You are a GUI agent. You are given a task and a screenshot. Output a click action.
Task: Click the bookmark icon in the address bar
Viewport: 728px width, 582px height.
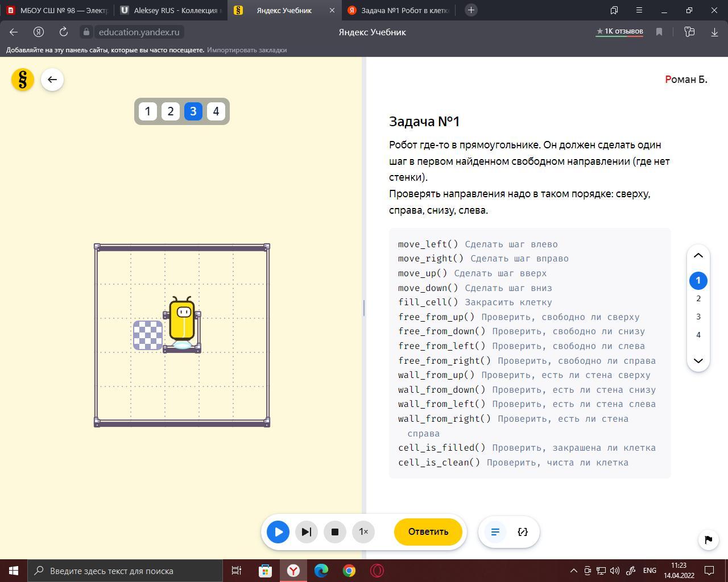coord(659,32)
